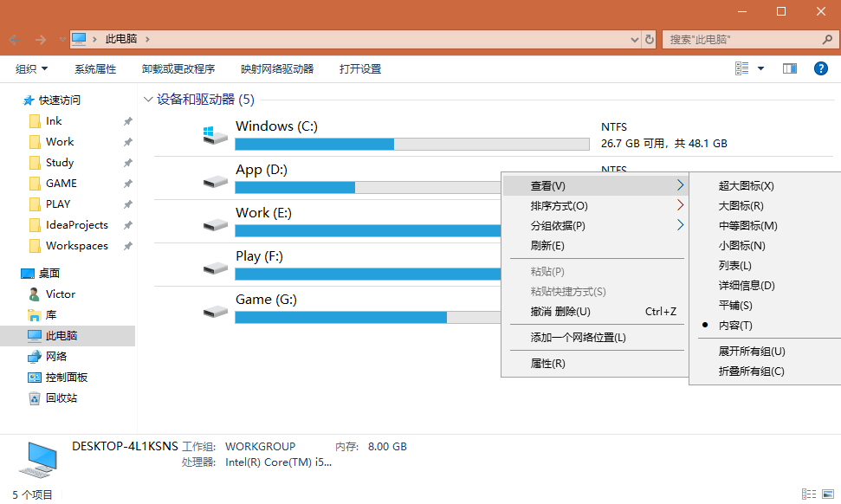Select 详细信息(D) view mode

pos(746,286)
